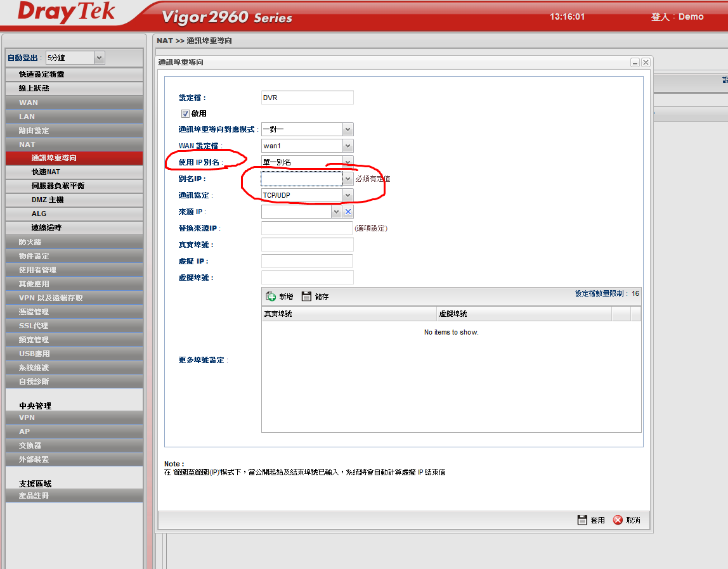Click the green Add (新增) icon
This screenshot has height=569, width=728.
[271, 297]
